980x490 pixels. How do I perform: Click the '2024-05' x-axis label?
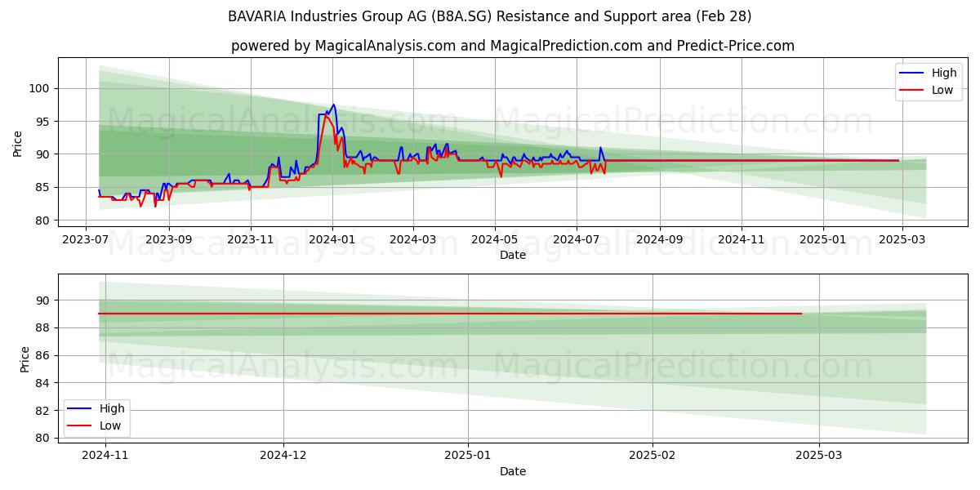493,241
